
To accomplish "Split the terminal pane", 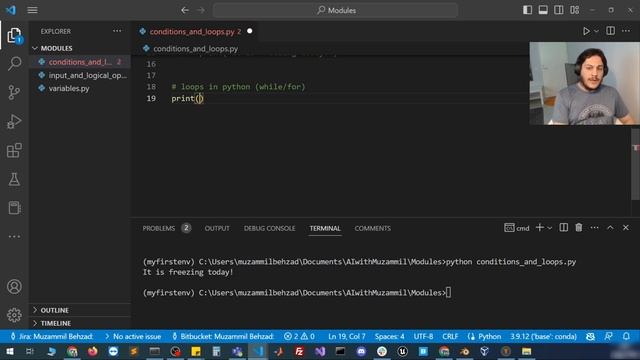I will (x=564, y=228).
